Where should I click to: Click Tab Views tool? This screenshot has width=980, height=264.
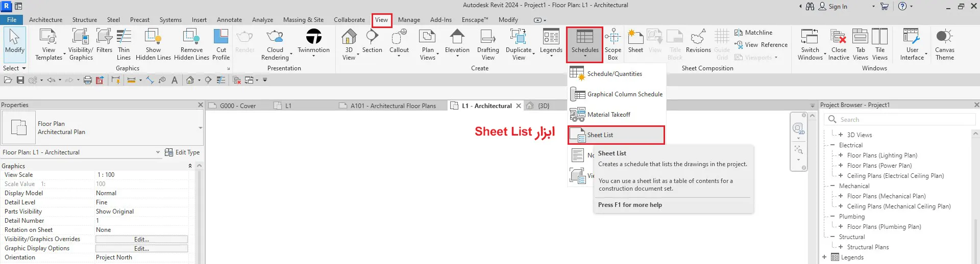(x=861, y=45)
